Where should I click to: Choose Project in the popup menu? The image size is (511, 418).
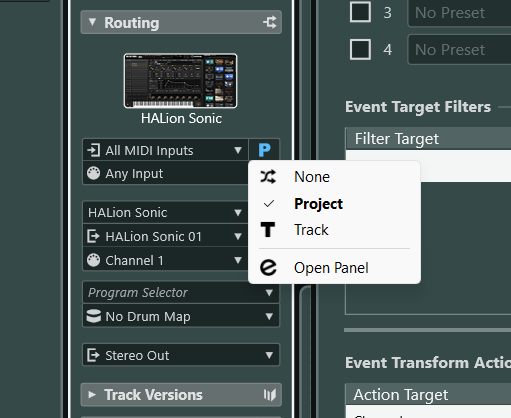click(x=334, y=204)
